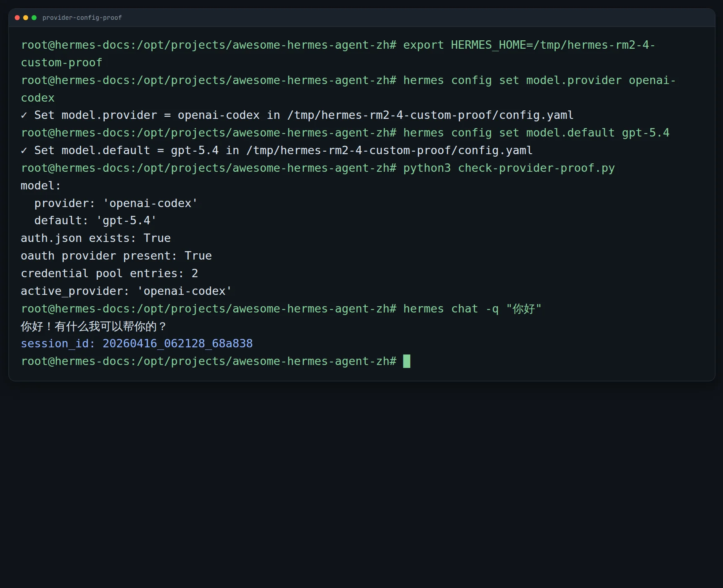Click the red close dot in the title bar
The width and height of the screenshot is (723, 588).
[x=17, y=18]
